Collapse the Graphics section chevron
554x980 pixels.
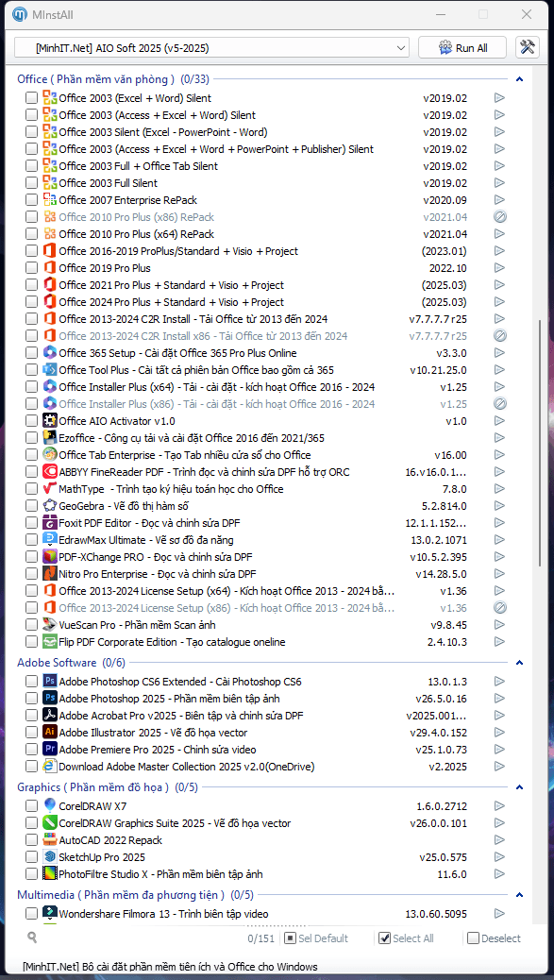[519, 787]
